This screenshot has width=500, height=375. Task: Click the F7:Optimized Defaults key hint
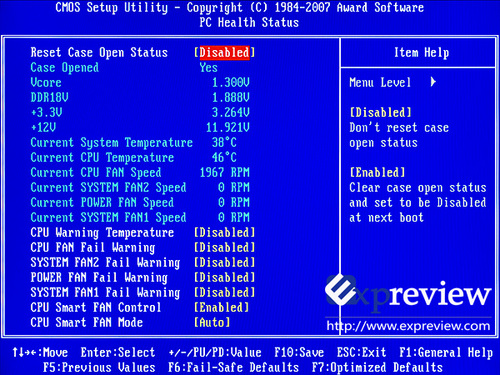pos(377,368)
